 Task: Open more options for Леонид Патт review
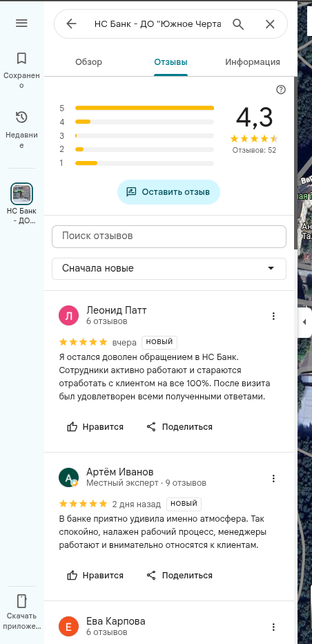pos(274,316)
